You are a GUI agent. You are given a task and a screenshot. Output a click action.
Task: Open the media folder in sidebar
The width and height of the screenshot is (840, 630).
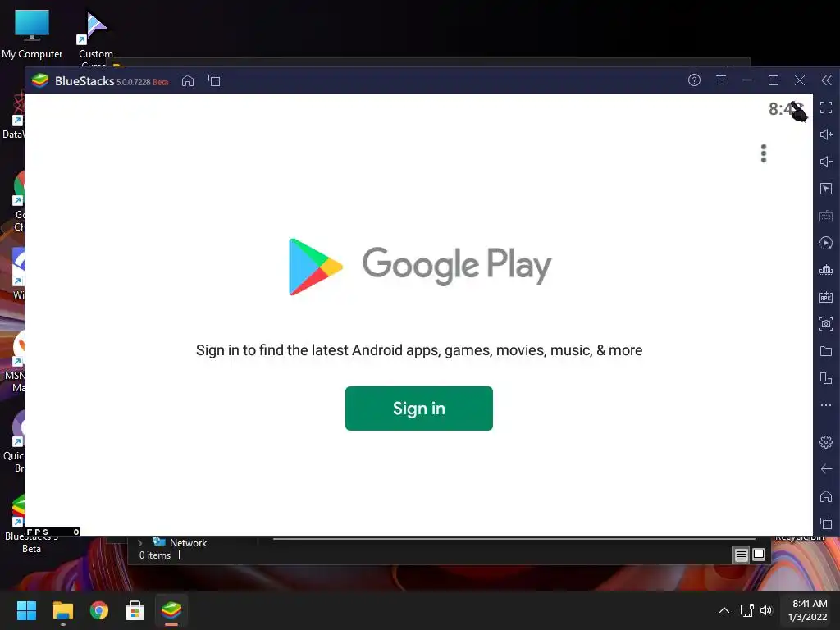pos(826,351)
